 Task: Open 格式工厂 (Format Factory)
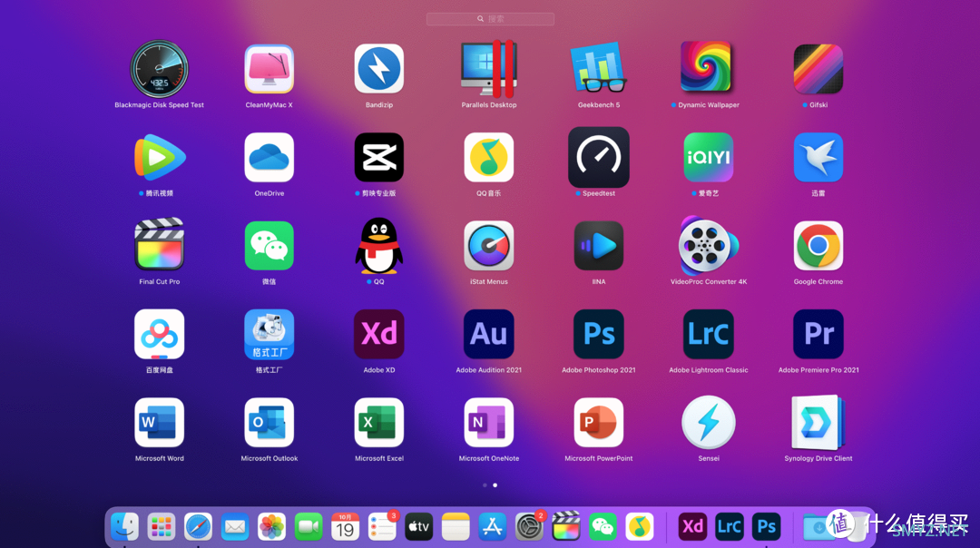(269, 334)
